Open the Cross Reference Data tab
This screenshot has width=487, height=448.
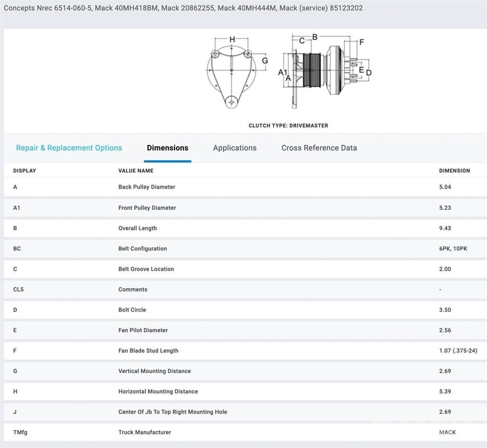[x=319, y=148]
